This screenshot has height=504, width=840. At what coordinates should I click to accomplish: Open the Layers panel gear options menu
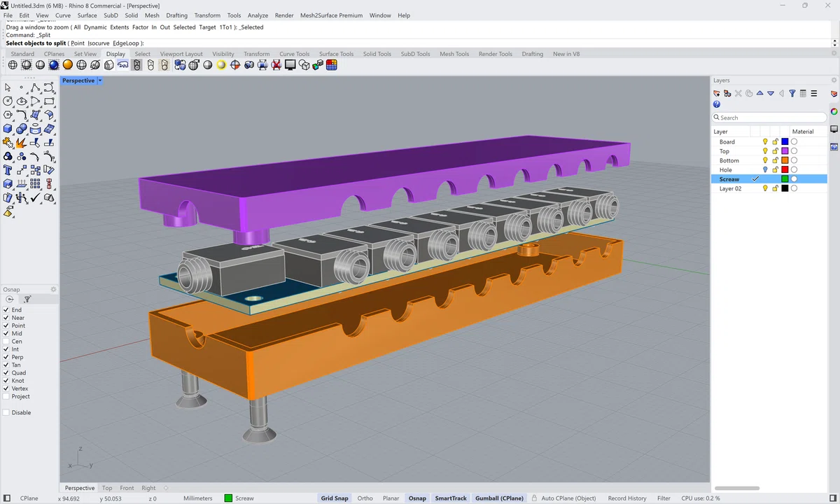point(834,80)
